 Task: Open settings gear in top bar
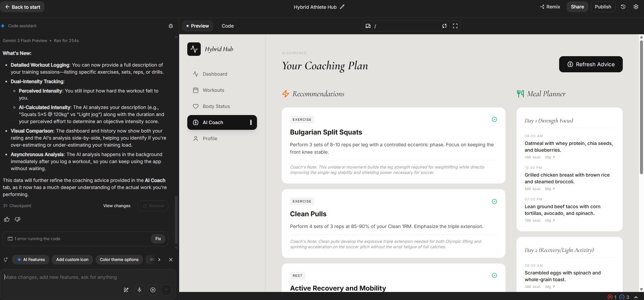click(636, 7)
